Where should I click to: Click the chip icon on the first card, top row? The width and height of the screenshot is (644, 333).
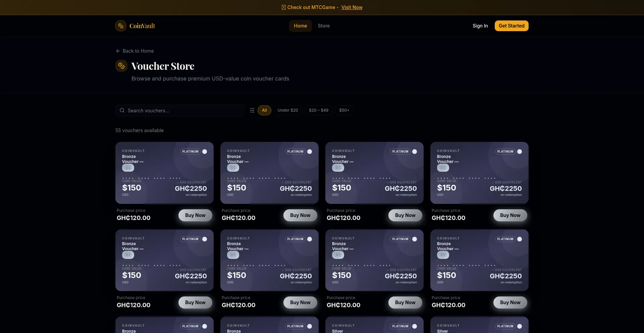pyautogui.click(x=128, y=168)
